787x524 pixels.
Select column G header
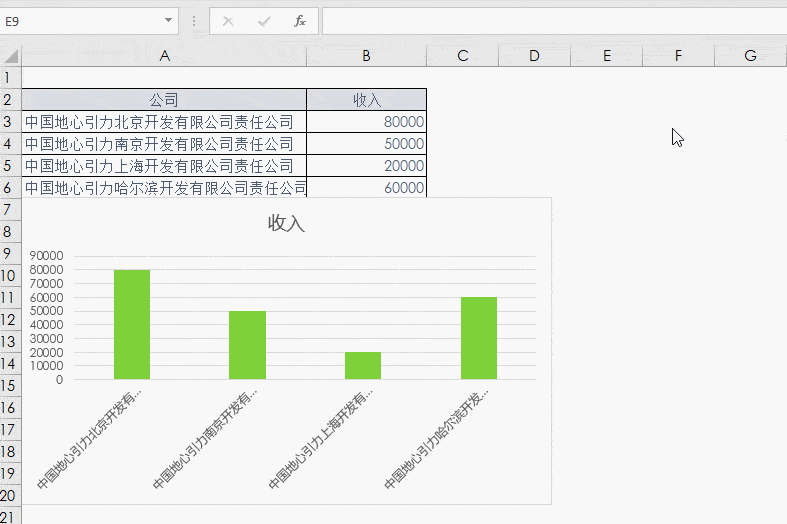[x=750, y=56]
